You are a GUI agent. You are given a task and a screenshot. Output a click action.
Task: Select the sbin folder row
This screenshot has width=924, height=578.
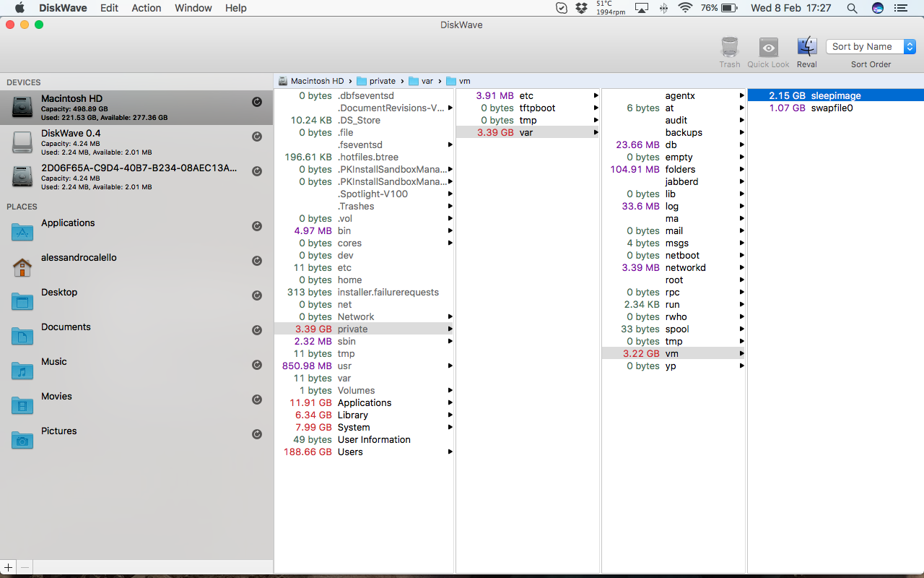click(x=365, y=341)
